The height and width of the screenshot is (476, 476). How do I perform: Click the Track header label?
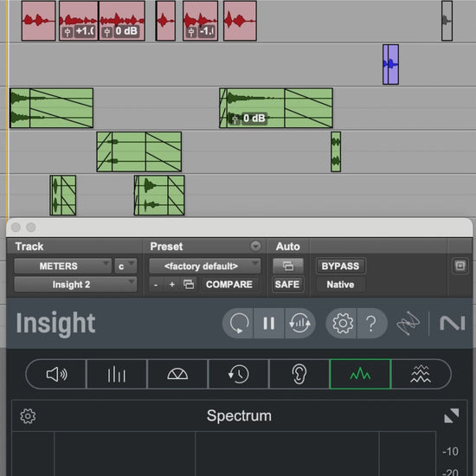pyautogui.click(x=29, y=246)
